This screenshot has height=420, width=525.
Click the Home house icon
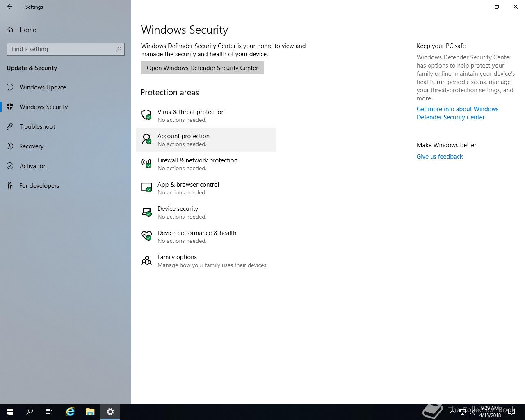(x=10, y=30)
